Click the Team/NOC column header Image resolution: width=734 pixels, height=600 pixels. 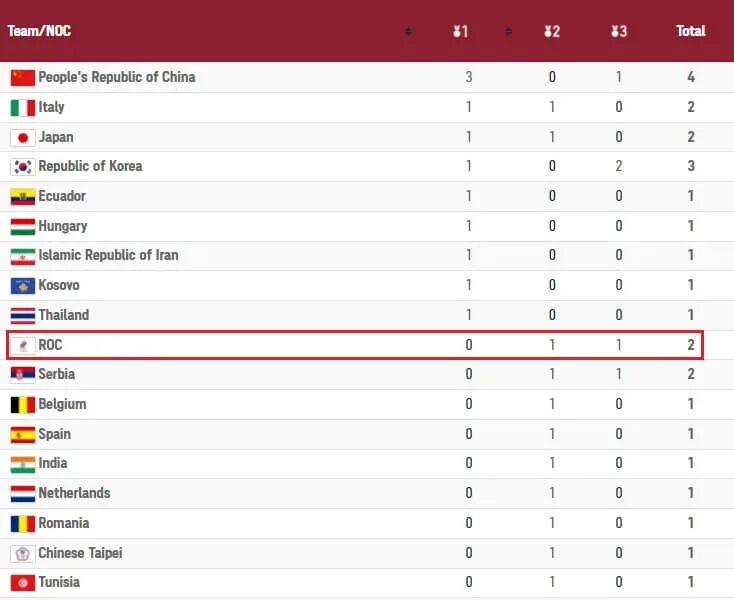coord(40,31)
